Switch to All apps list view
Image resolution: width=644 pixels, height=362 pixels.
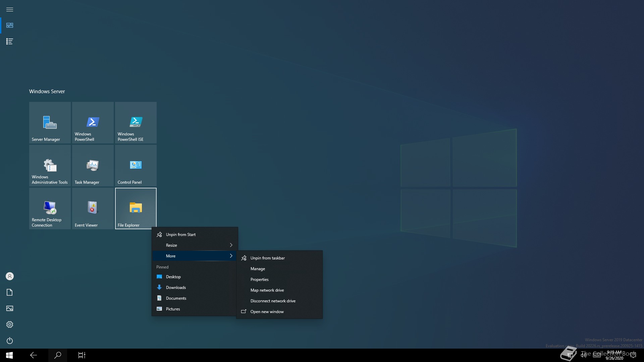tap(10, 42)
